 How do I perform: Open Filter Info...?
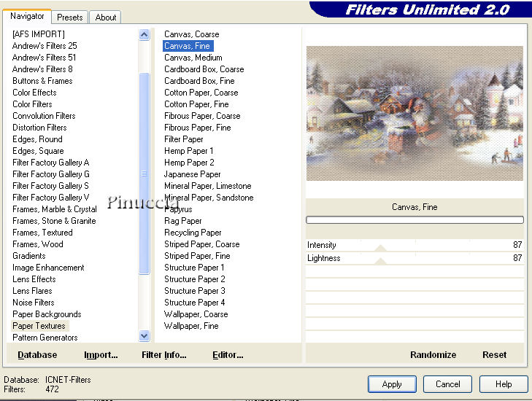click(164, 355)
